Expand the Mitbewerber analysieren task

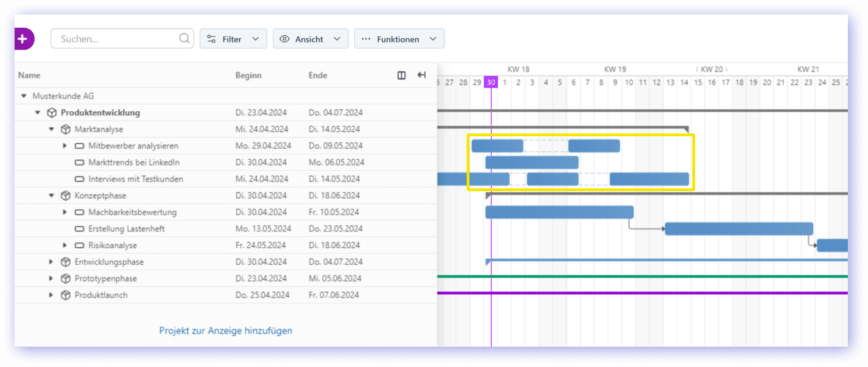65,146
